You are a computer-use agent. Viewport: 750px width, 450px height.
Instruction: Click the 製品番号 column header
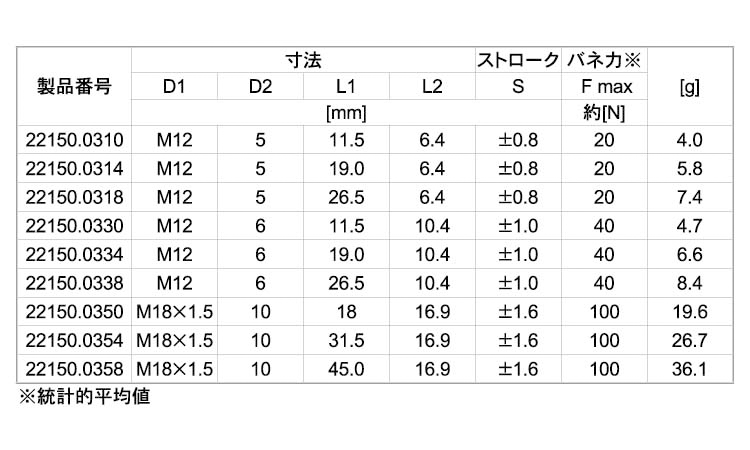(75, 87)
